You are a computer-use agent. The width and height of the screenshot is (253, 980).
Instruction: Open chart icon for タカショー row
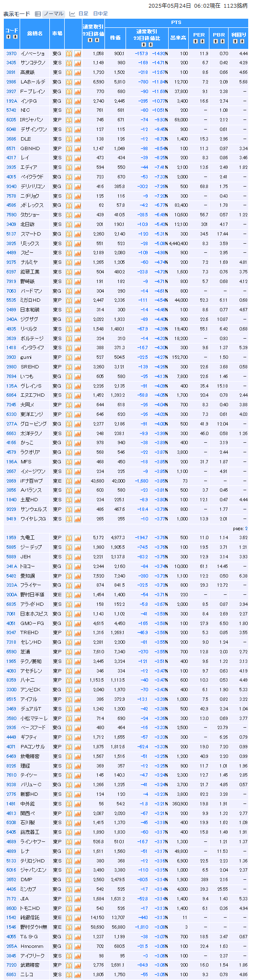(x=77, y=214)
